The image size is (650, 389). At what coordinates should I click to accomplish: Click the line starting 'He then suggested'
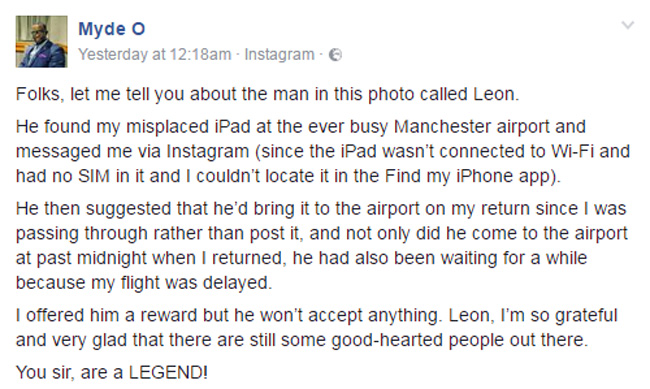coord(321,209)
